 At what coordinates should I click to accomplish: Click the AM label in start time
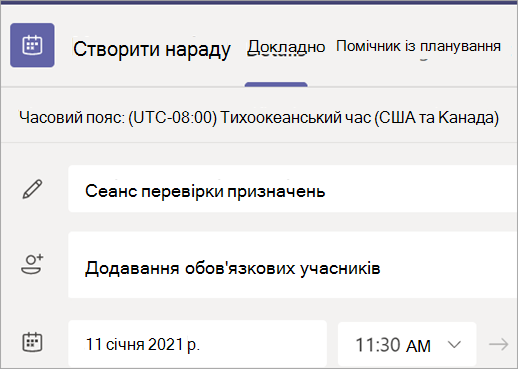point(418,346)
